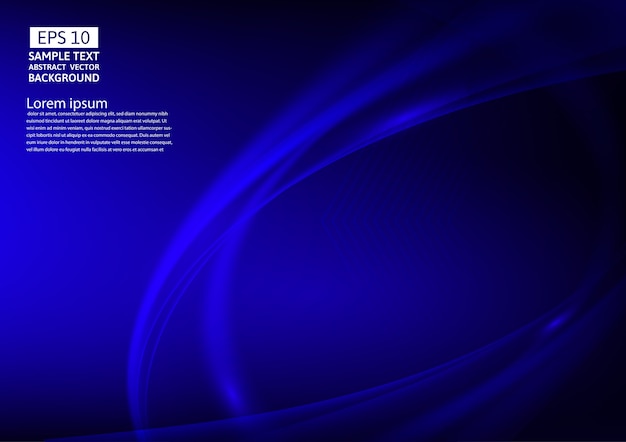Screen dimensions: 626x442
Task: Click the line starting "vel illum dolore"
Action: click(95, 150)
